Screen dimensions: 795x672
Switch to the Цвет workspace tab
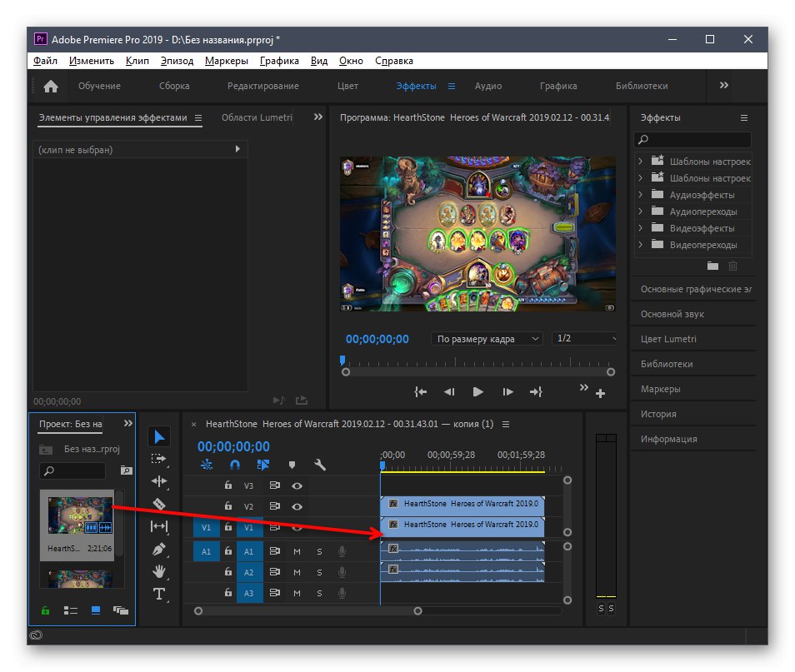(x=347, y=86)
